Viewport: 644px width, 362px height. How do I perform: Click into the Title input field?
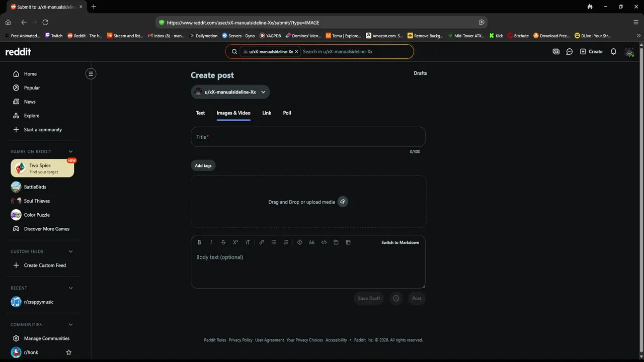(308, 137)
